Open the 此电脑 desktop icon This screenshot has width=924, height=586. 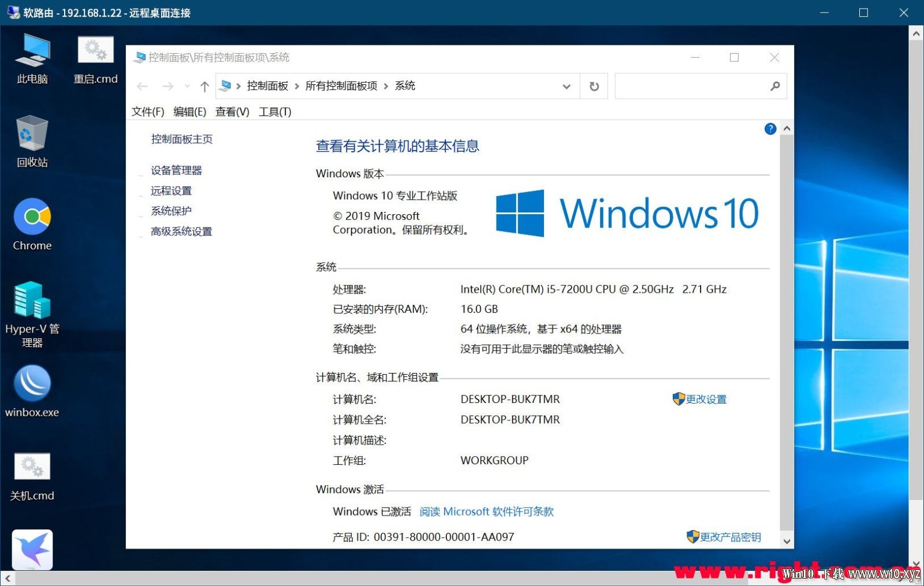(x=32, y=59)
